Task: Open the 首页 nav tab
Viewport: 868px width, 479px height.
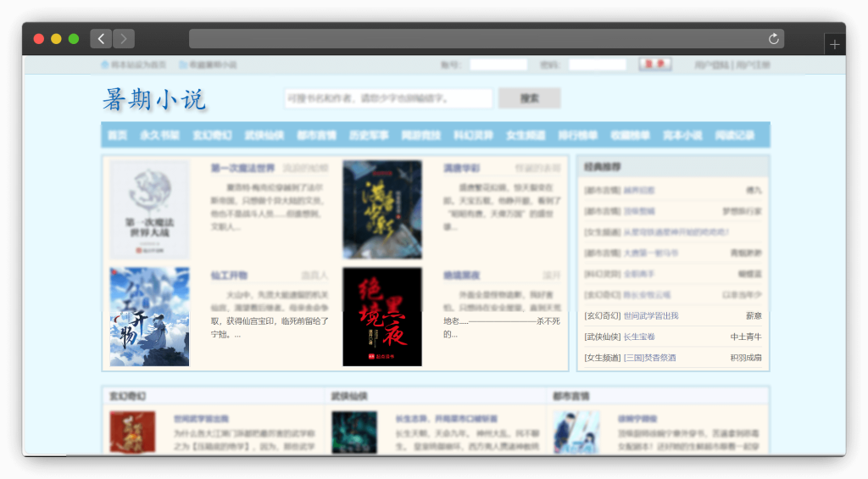Action: tap(117, 135)
